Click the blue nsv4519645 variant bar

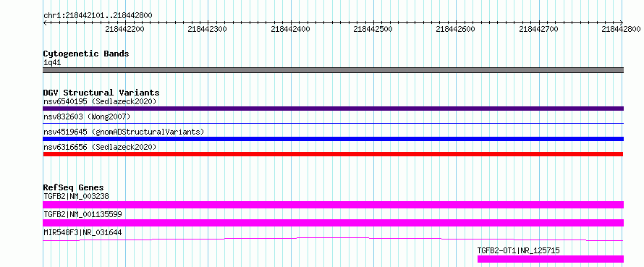tap(333, 139)
